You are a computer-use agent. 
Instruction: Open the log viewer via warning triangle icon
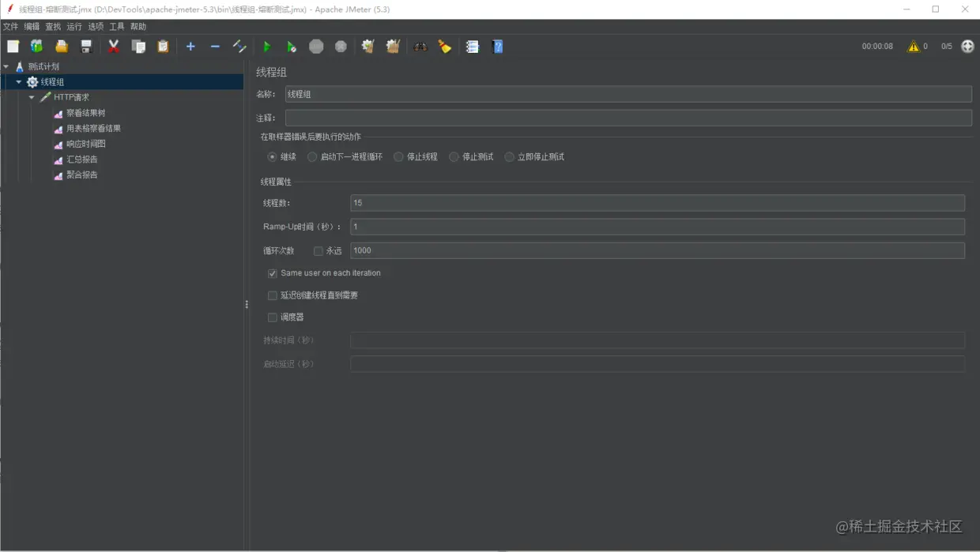click(x=914, y=47)
